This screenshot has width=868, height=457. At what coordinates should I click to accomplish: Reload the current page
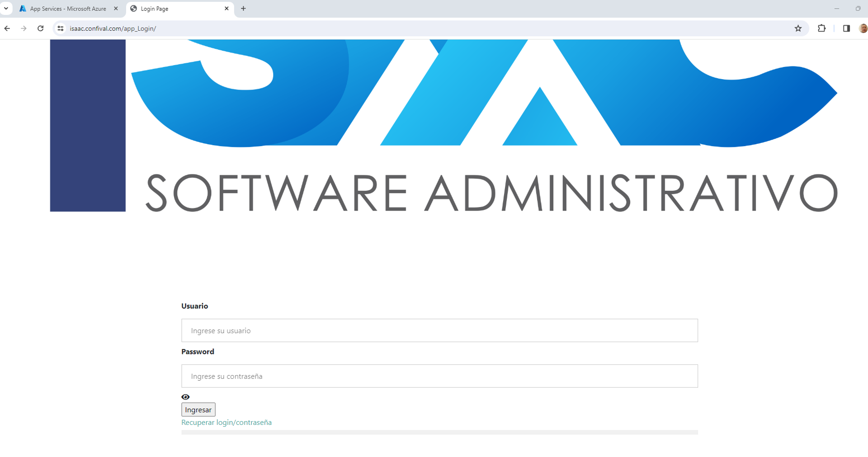40,28
